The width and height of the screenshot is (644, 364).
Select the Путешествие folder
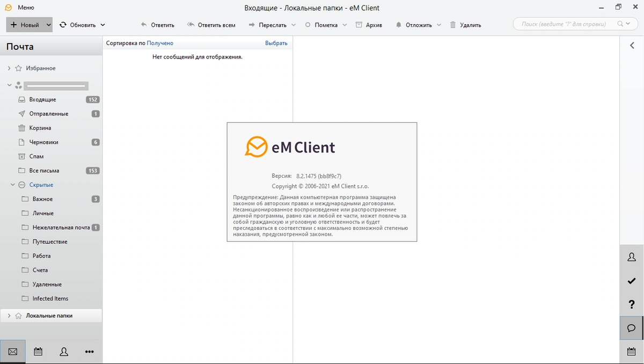51,242
